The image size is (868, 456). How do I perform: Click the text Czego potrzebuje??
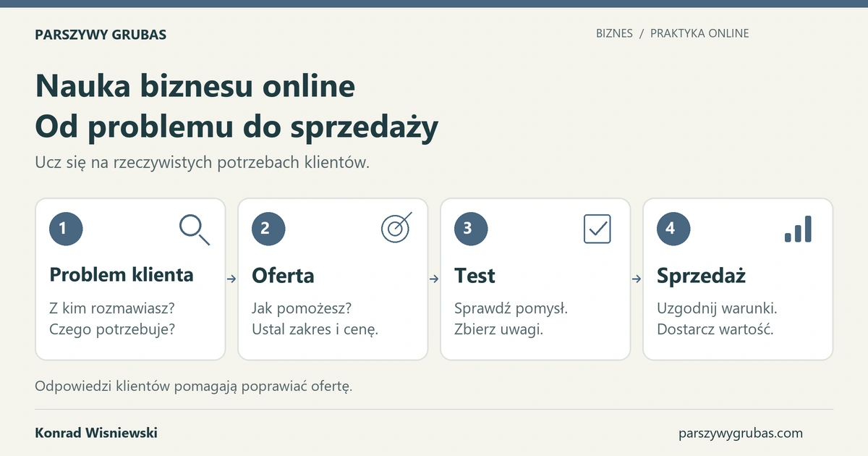click(112, 330)
